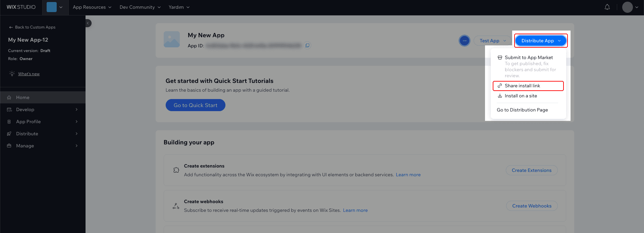This screenshot has height=233, width=644.
Task: Click Go to Quick Start button
Action: (x=196, y=105)
